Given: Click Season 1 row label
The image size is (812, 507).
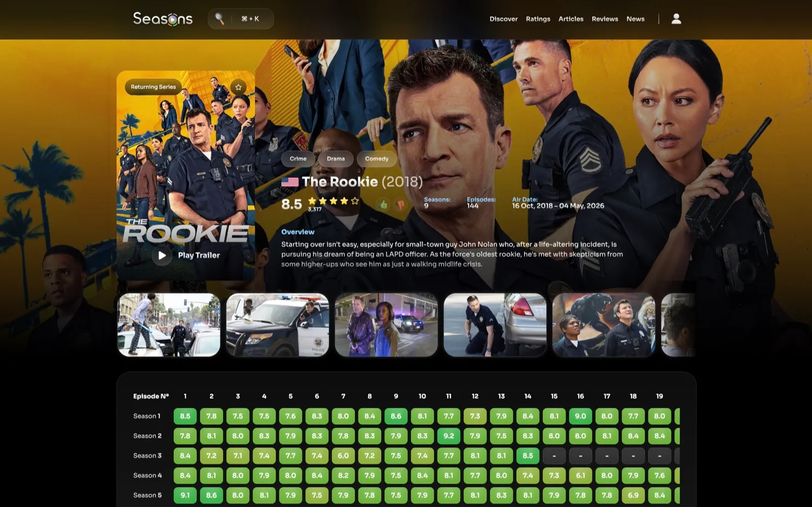Looking at the screenshot, I should pos(147,416).
